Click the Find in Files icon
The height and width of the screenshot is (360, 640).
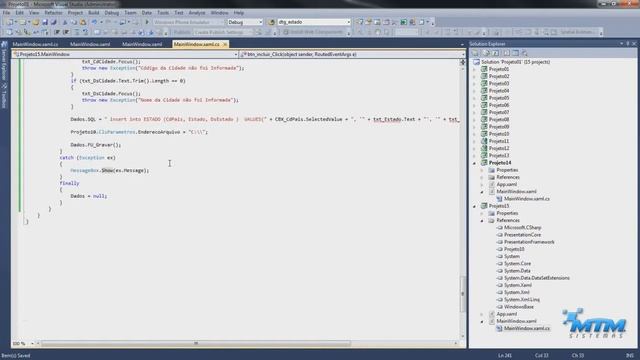pyautogui.click(x=271, y=22)
